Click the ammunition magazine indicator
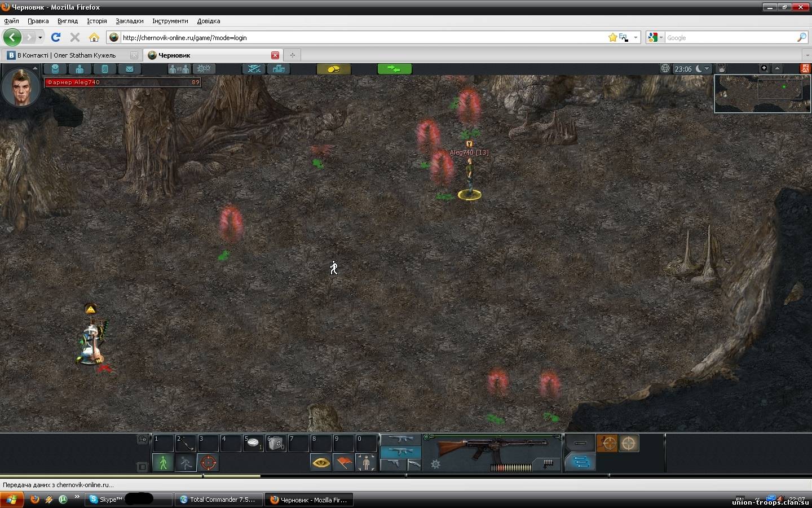This screenshot has height=508, width=812. tap(511, 467)
